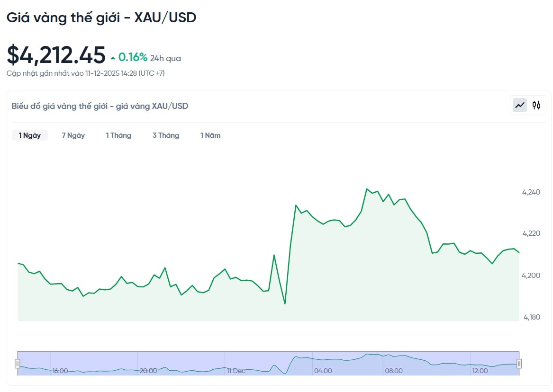Click the 0.16% daily change value
Viewport: 553px width, 392px height.
coord(133,57)
